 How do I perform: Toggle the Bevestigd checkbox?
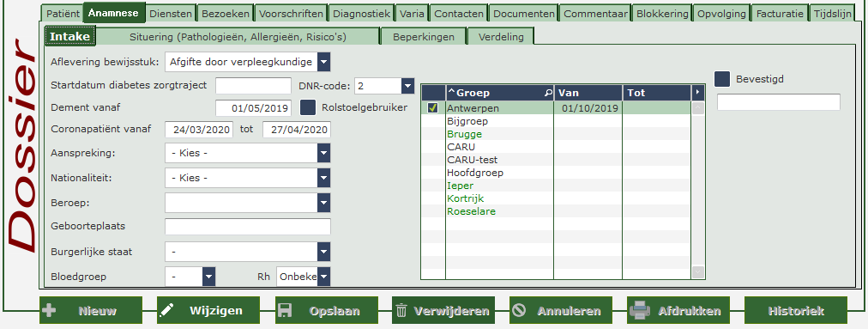(722, 79)
